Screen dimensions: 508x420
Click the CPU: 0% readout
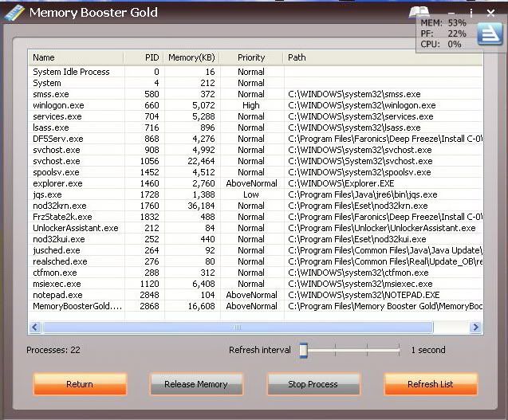click(x=441, y=45)
